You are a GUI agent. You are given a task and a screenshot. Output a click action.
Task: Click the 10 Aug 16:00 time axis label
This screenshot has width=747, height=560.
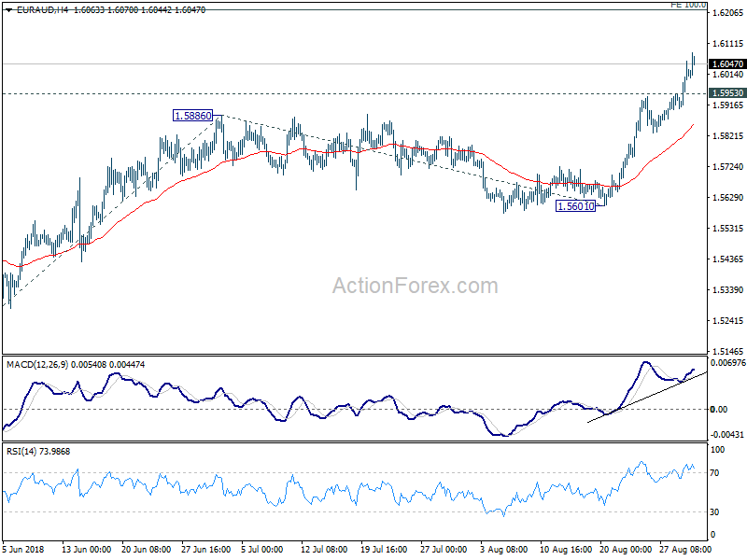pyautogui.click(x=566, y=549)
